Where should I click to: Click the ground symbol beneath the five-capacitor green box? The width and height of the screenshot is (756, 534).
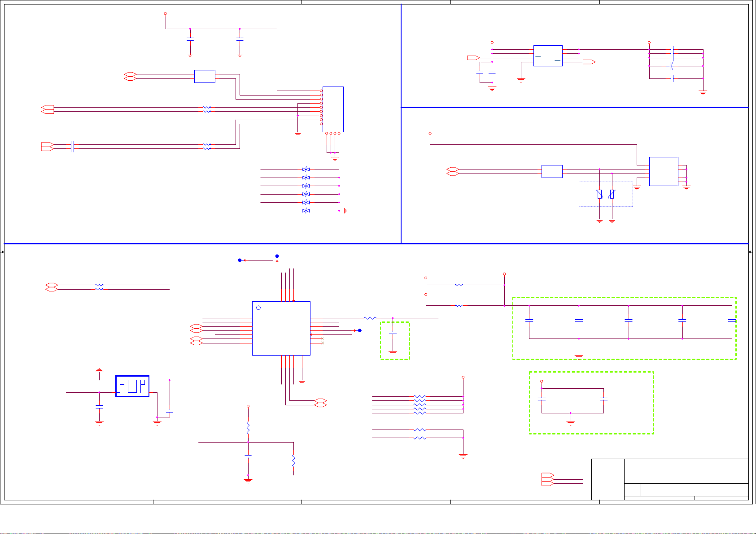pos(579,357)
